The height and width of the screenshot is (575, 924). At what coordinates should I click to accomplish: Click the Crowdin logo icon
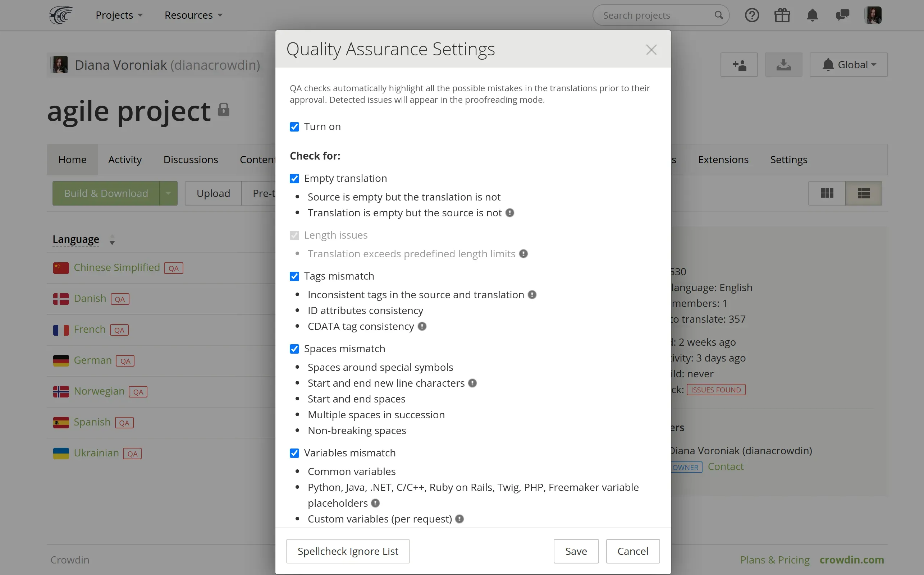pos(61,15)
